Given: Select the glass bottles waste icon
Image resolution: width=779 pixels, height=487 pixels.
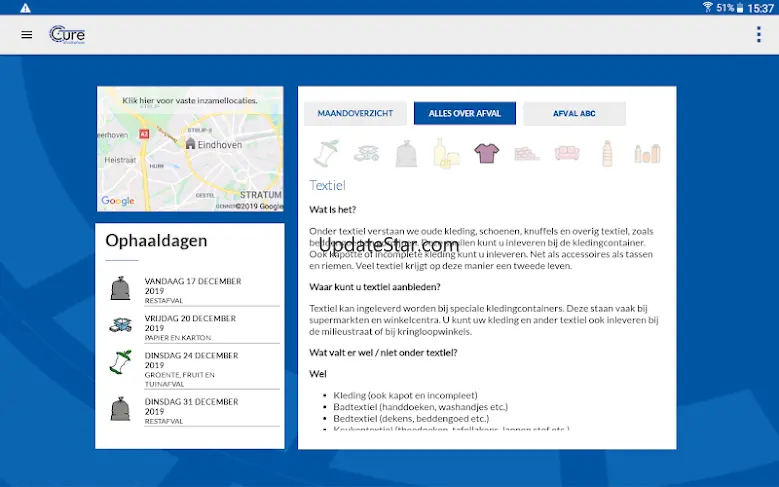Looking at the screenshot, I should coord(446,153).
